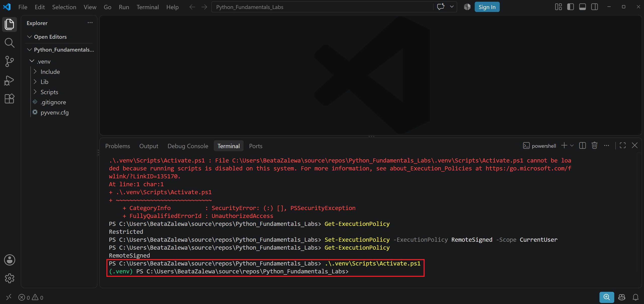This screenshot has height=304, width=644.
Task: Open the Accounts menu icon
Action: pyautogui.click(x=10, y=260)
